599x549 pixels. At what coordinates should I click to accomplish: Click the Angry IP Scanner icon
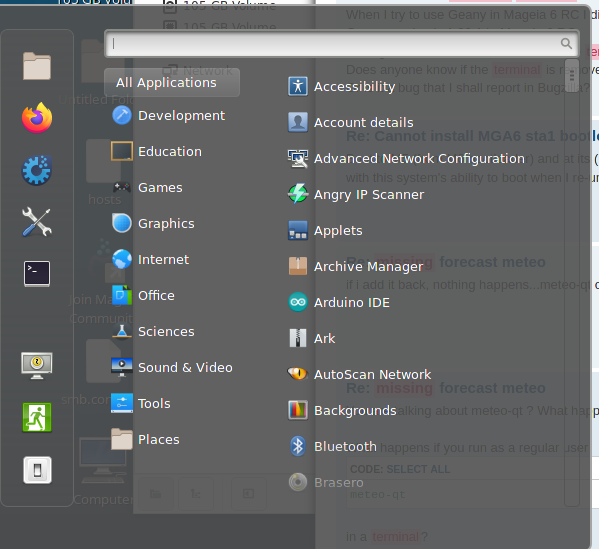click(298, 194)
